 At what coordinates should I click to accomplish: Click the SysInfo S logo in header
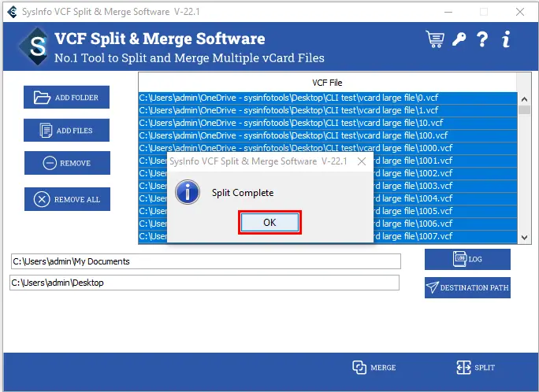pos(33,46)
